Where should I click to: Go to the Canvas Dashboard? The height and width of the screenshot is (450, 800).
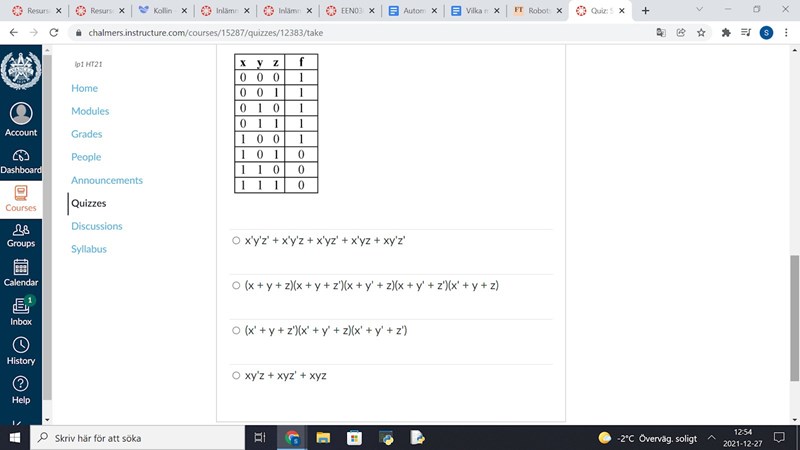click(20, 162)
